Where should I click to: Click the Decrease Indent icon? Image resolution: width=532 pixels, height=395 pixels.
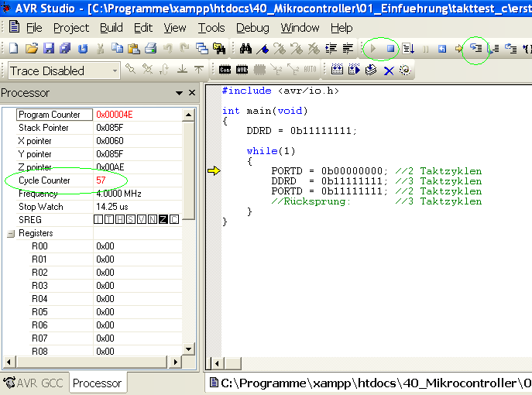click(x=348, y=49)
